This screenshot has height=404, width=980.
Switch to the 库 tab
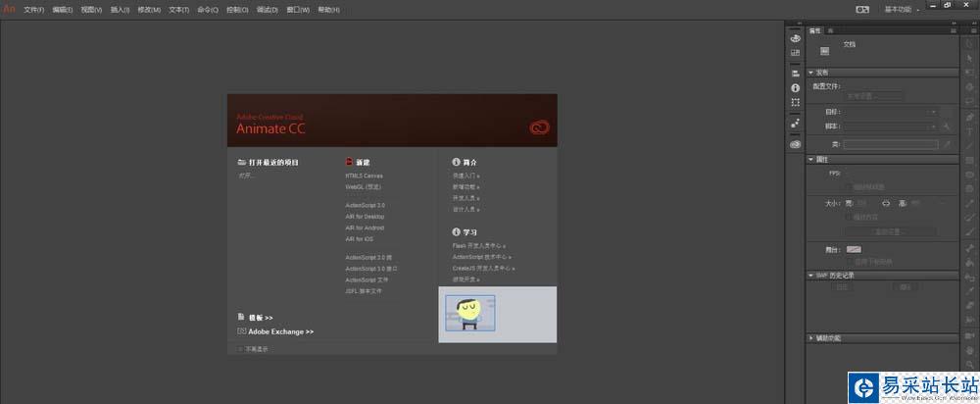click(x=831, y=30)
